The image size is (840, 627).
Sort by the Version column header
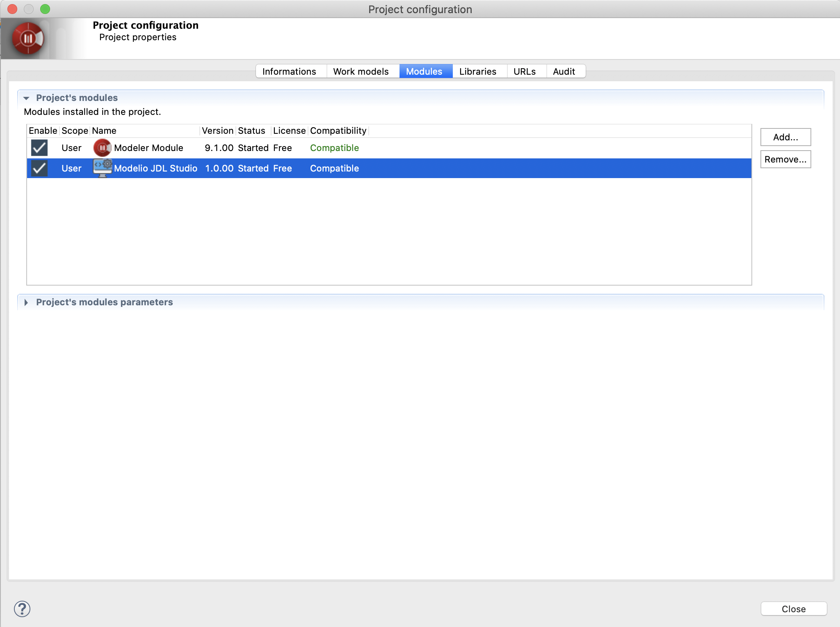(218, 131)
